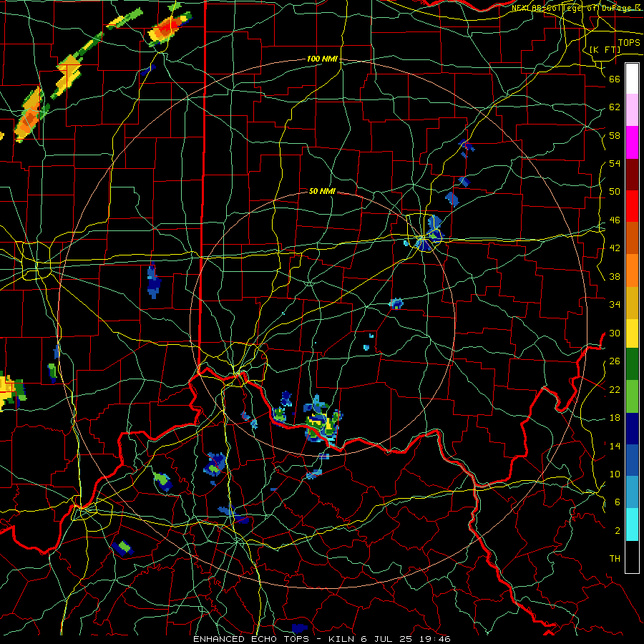Click the "10" legend value
644x644 pixels.
tap(615, 474)
